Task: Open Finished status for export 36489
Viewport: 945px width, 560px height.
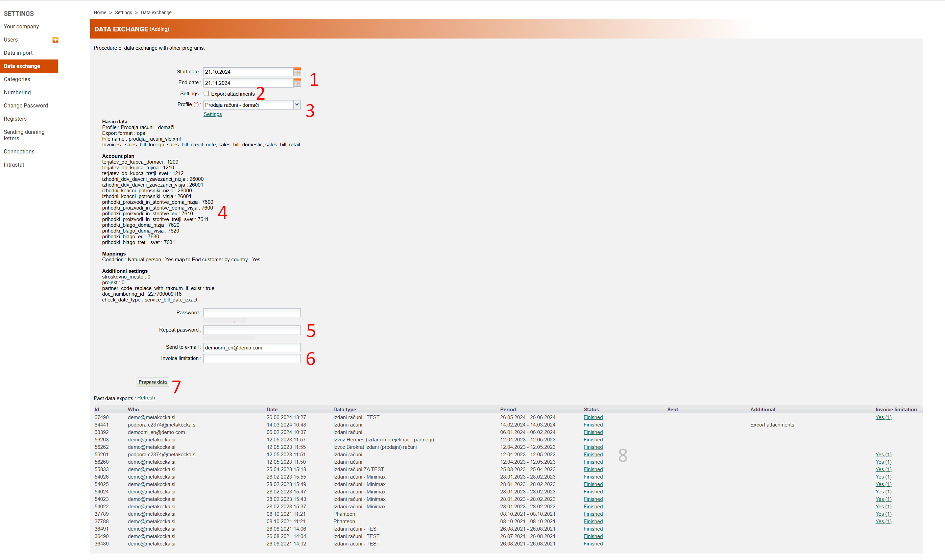Action: coord(593,544)
